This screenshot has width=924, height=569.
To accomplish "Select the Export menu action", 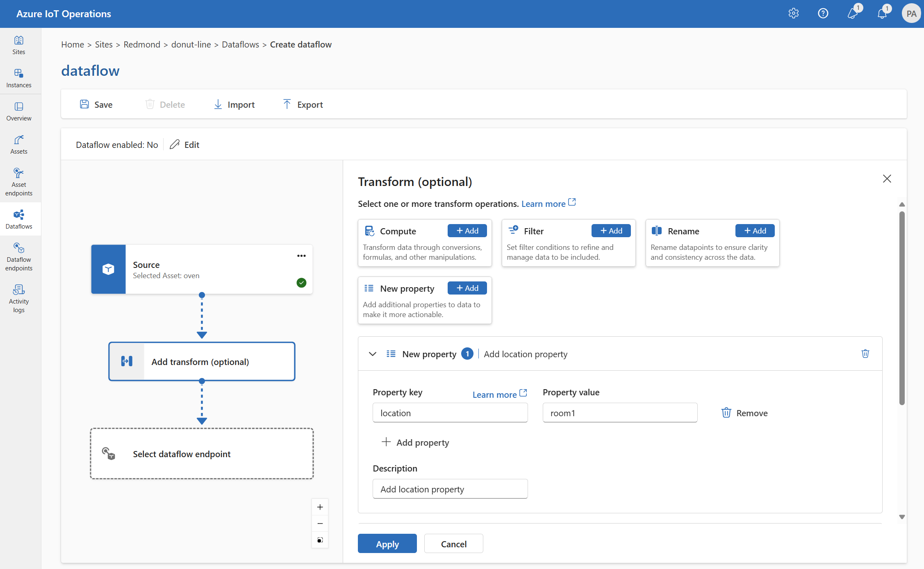I will pos(302,104).
